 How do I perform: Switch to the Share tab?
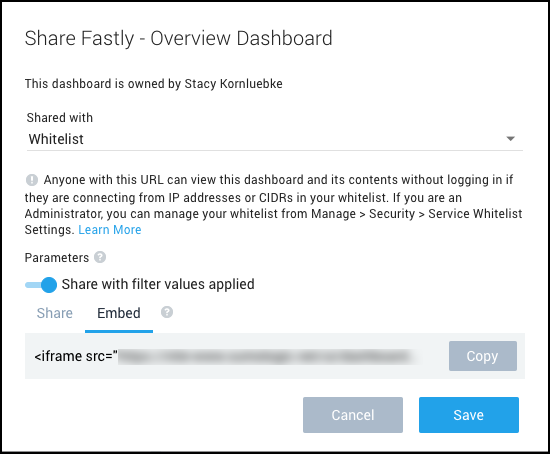point(55,313)
